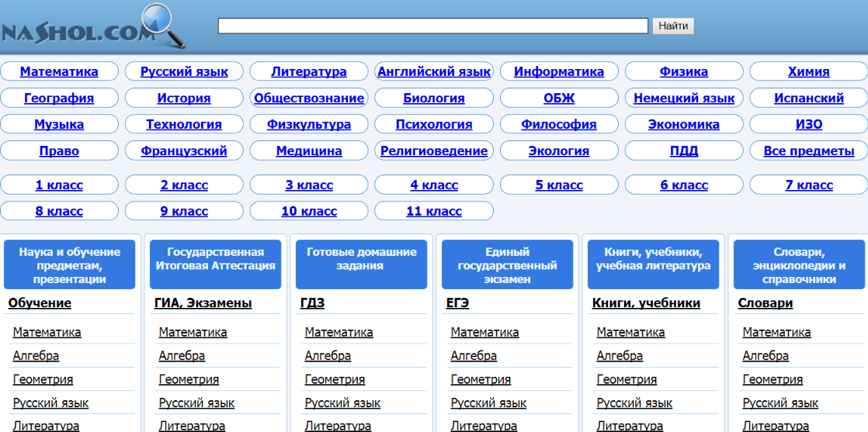Open Русский язык under ЕГЭ

(x=489, y=403)
